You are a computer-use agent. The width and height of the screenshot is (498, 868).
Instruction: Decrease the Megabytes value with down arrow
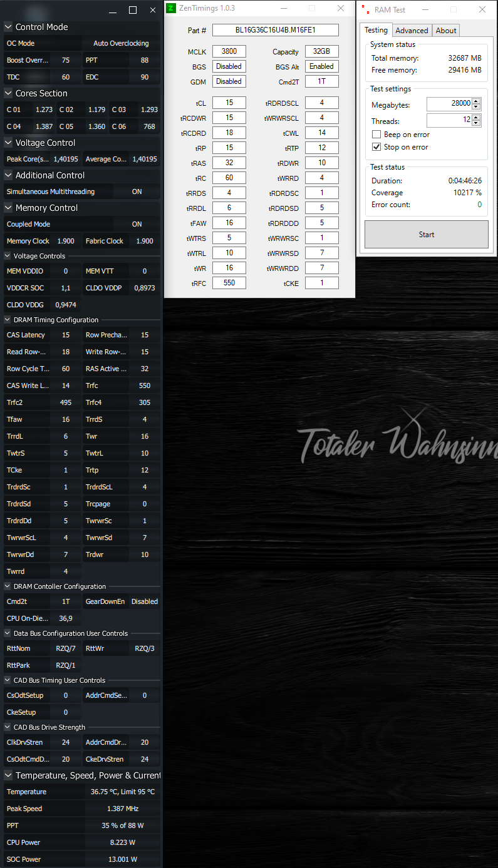click(477, 106)
